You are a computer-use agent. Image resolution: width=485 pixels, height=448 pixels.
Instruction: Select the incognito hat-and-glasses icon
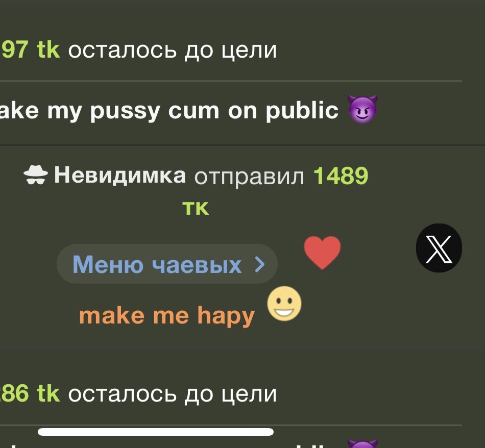click(x=36, y=175)
